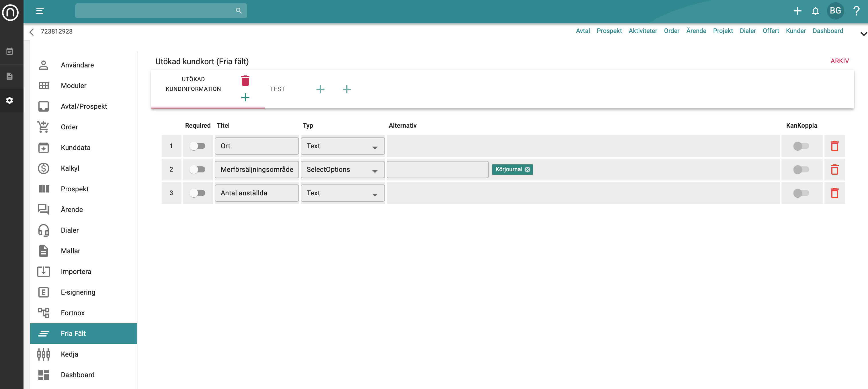Switch to Utökad Kundinformation tab
Viewport: 868px width, 389px height.
point(193,84)
